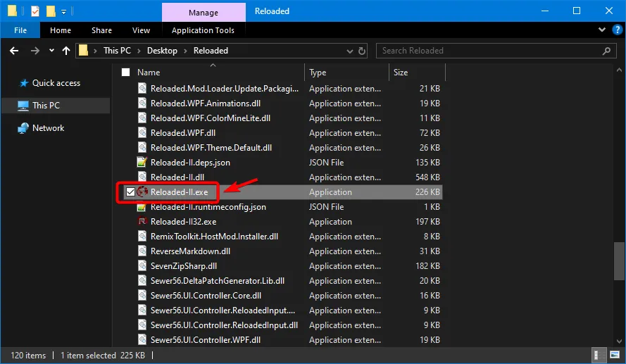This screenshot has height=364, width=626.
Task: Refresh the Reloaded folder view
Action: [362, 51]
